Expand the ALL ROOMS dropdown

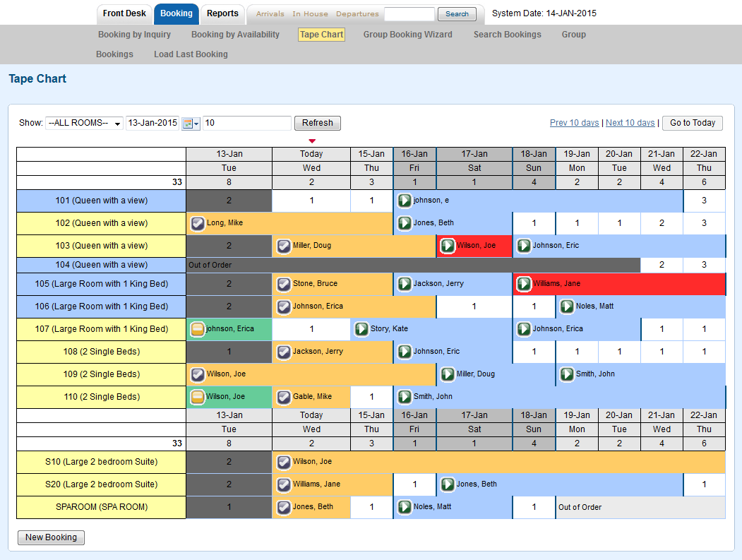(x=84, y=123)
